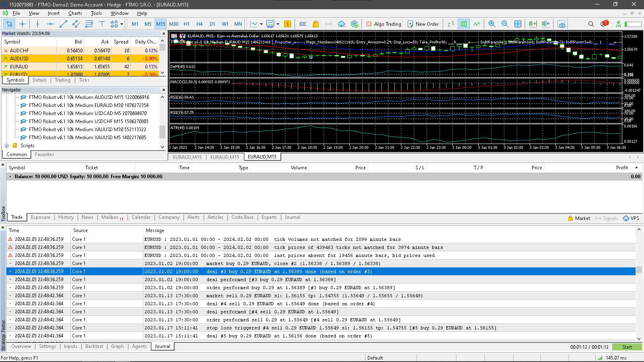Screen dimensions: 644x362
Task: Zoom out on the chart
Action: click(505, 24)
